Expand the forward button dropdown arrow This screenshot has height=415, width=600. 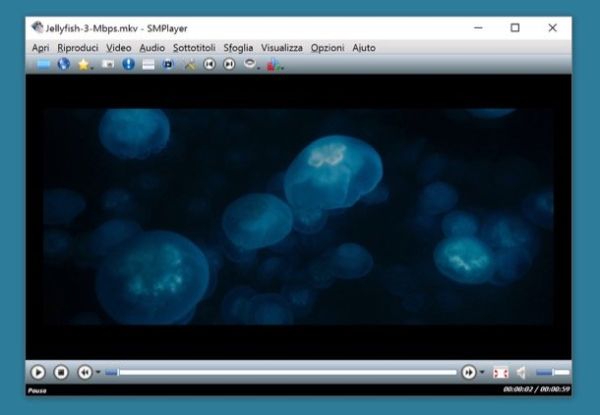click(x=481, y=373)
